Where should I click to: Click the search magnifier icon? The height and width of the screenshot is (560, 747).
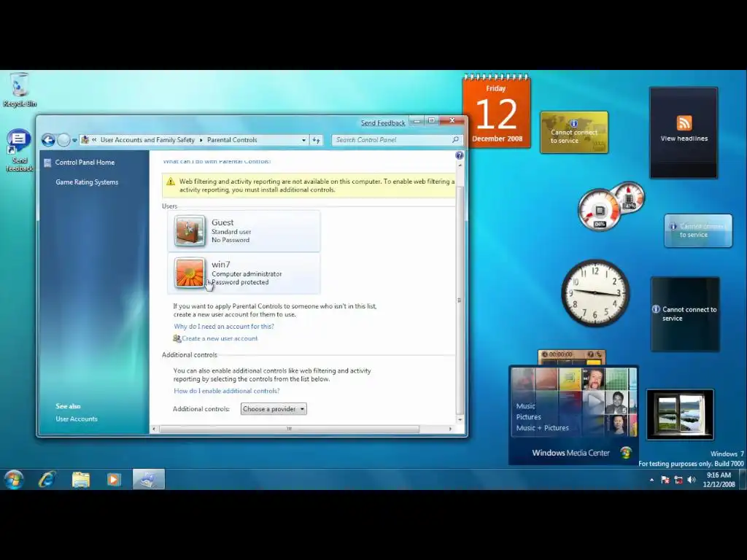pyautogui.click(x=455, y=139)
